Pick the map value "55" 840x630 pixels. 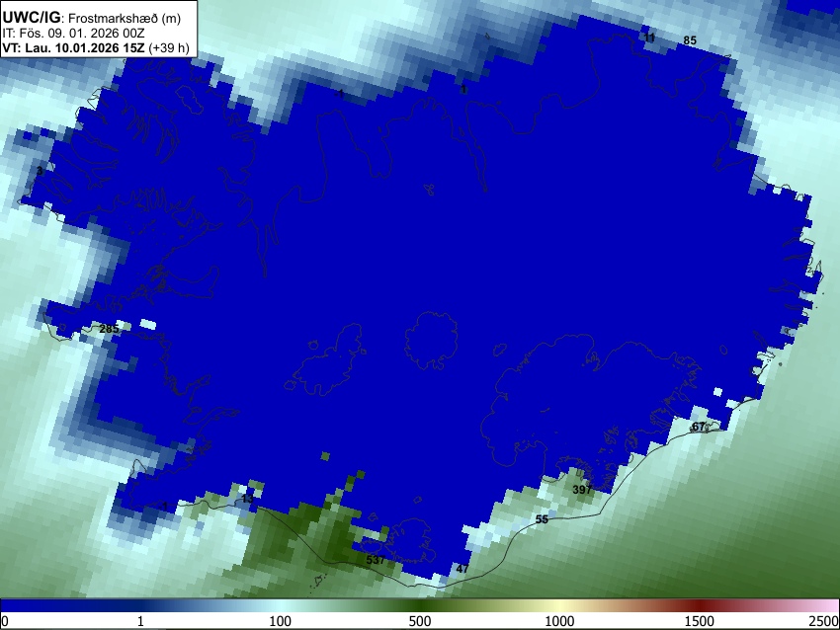point(542,519)
